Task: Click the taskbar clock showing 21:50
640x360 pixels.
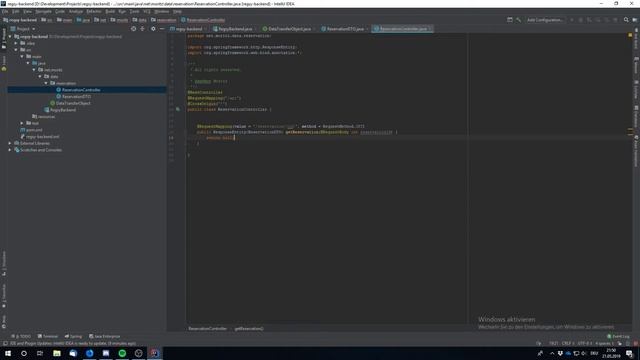Action: pos(611,353)
